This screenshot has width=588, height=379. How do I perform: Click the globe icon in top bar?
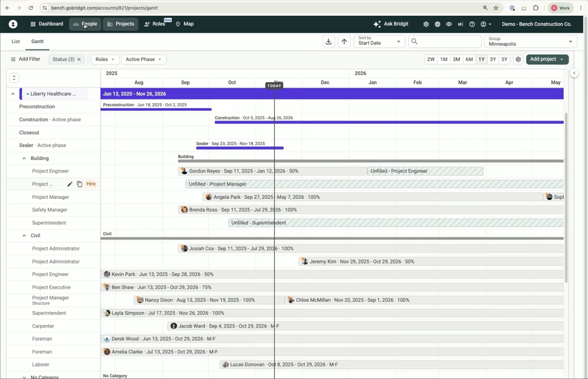(x=437, y=24)
